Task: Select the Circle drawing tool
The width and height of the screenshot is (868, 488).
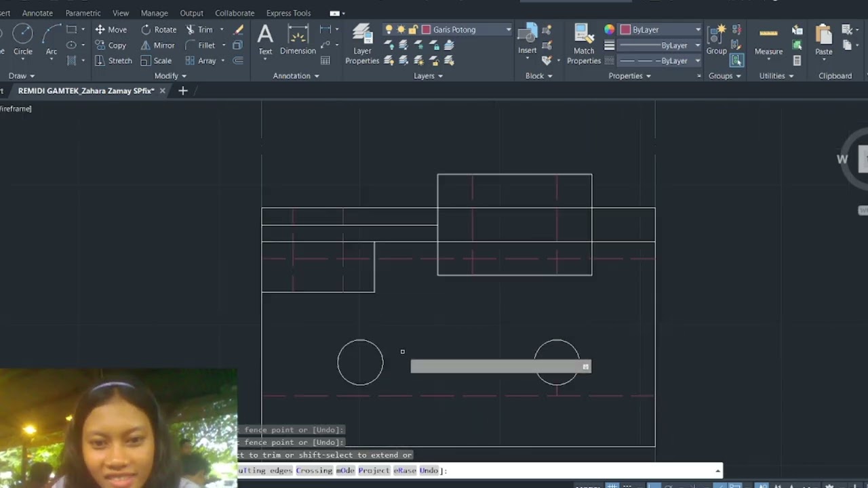Action: [22, 39]
